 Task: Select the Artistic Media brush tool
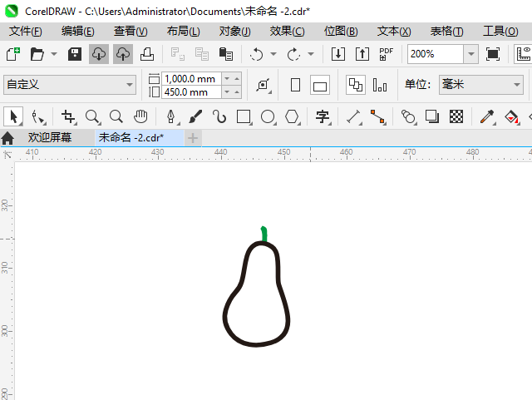[195, 116]
